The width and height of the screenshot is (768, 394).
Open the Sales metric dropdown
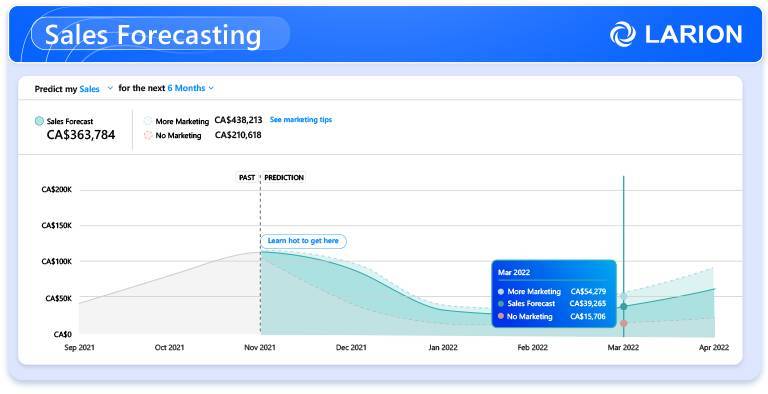tap(96, 89)
